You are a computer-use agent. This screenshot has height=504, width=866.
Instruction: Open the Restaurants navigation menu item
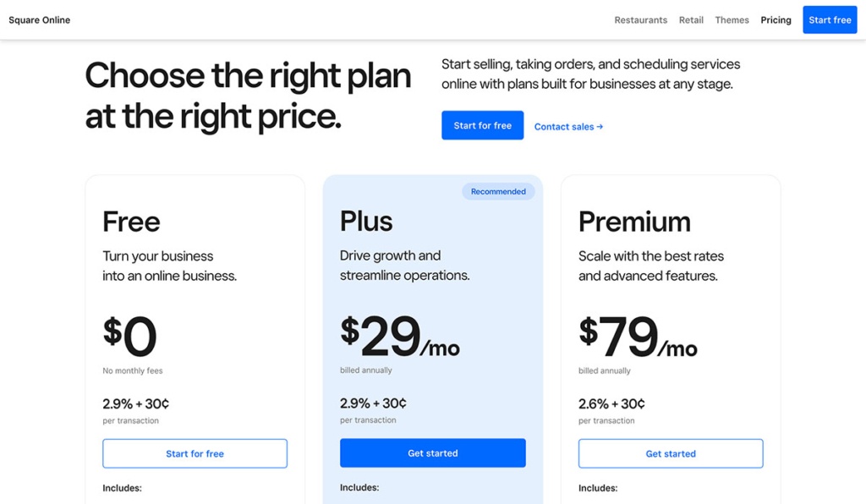[640, 19]
